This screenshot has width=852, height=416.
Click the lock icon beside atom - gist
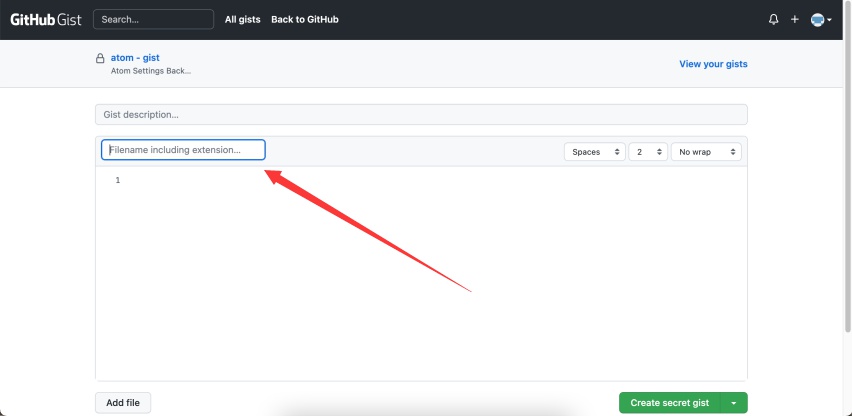click(100, 59)
